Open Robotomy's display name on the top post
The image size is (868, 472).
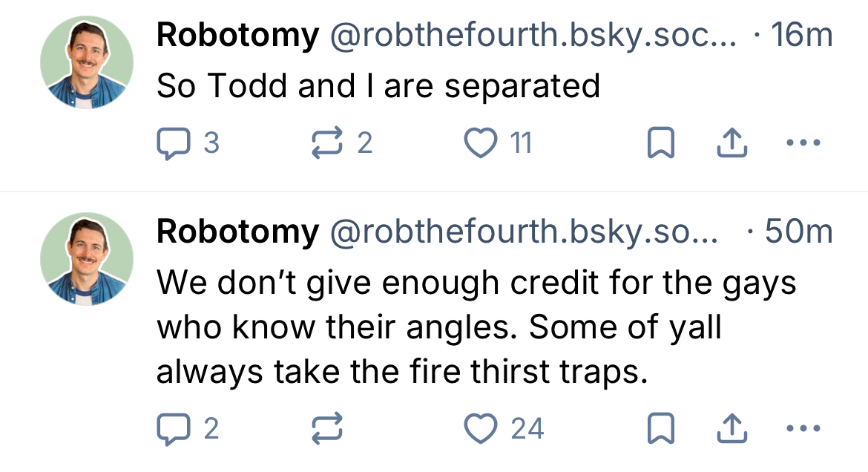[x=237, y=36]
